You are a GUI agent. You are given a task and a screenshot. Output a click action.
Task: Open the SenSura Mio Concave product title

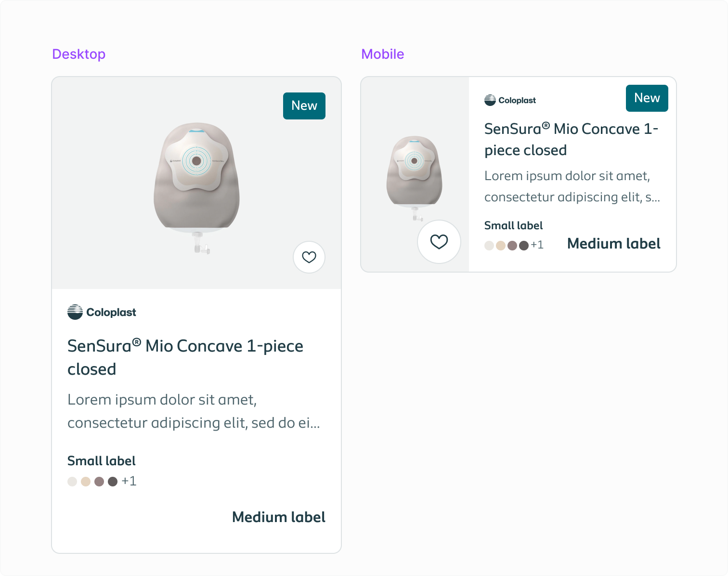[x=185, y=357]
